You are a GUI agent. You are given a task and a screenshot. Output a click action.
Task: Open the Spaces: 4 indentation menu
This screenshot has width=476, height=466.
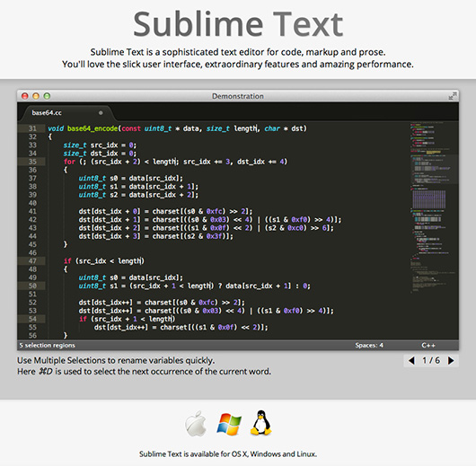(369, 345)
